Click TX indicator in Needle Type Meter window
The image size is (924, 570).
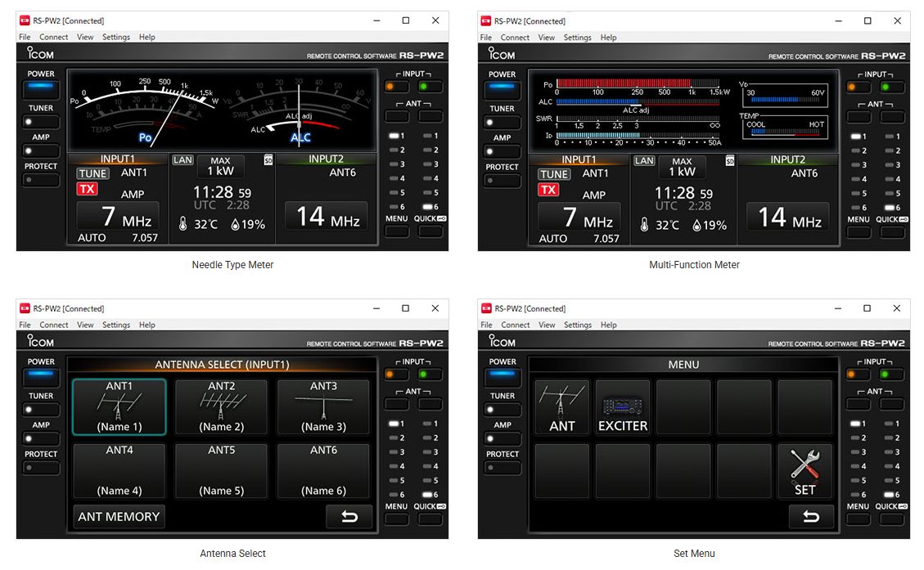(87, 189)
